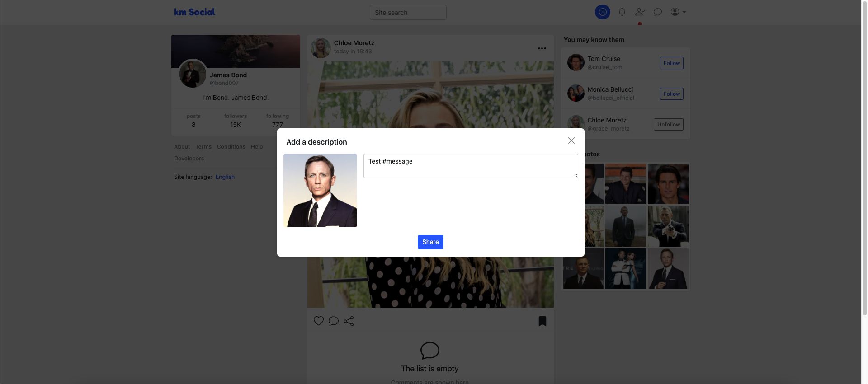Screen dimensions: 868x384
Task: Click the Monica Bellucci name link
Action: (610, 89)
